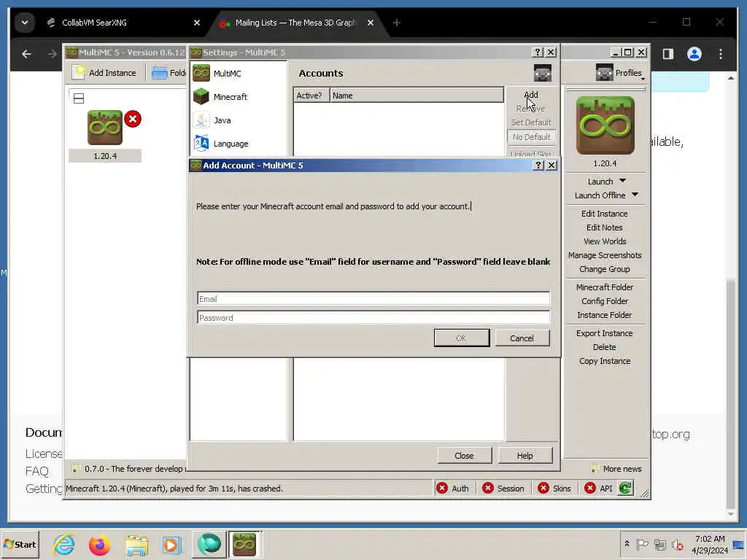Open Edit Instance
This screenshot has height=560, width=747.
pos(605,214)
